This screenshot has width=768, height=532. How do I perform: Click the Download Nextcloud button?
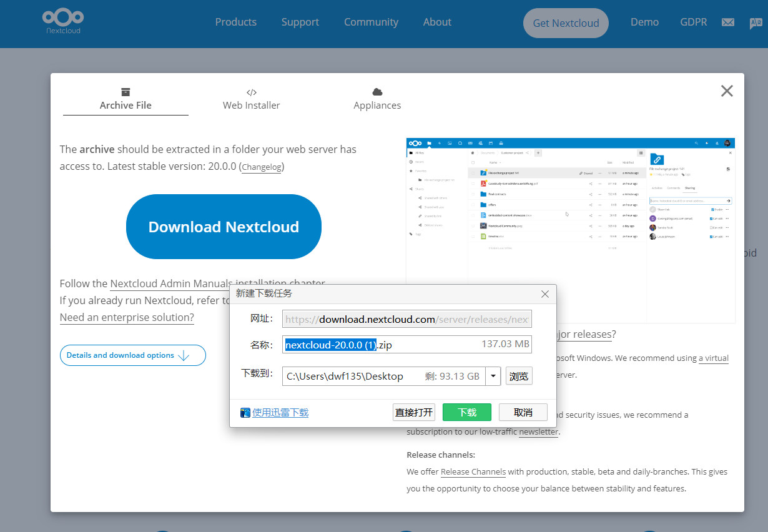coord(224,227)
